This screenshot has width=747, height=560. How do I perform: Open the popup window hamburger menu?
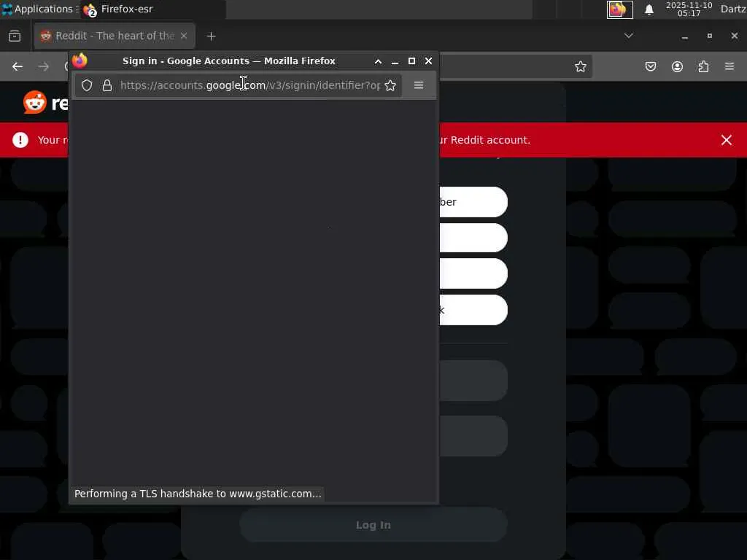(x=419, y=85)
